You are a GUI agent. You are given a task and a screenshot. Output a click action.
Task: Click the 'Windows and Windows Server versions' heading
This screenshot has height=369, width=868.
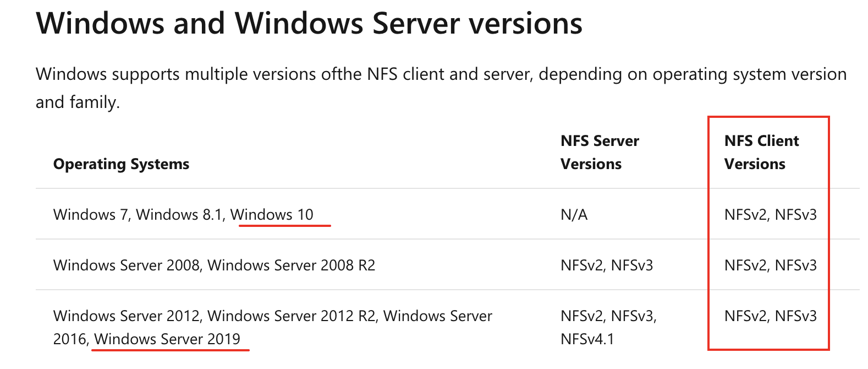pos(309,23)
